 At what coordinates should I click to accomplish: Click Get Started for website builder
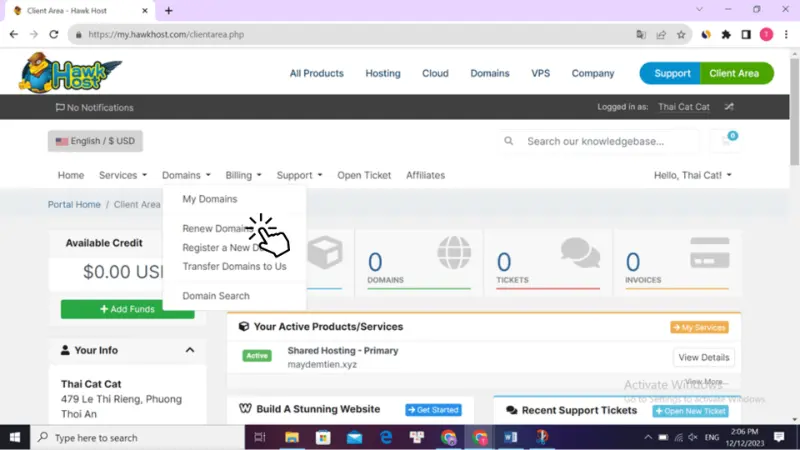pyautogui.click(x=433, y=410)
